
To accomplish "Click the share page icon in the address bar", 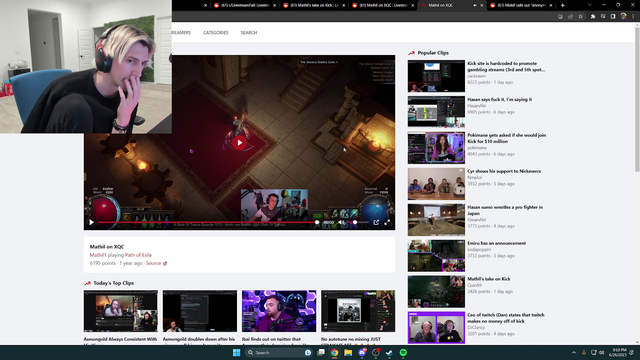I will [x=570, y=16].
